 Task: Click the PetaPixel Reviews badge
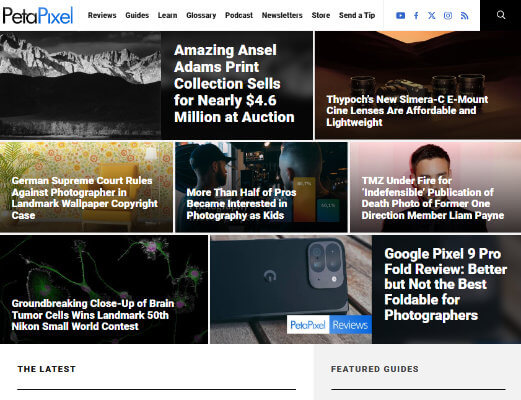coord(329,324)
